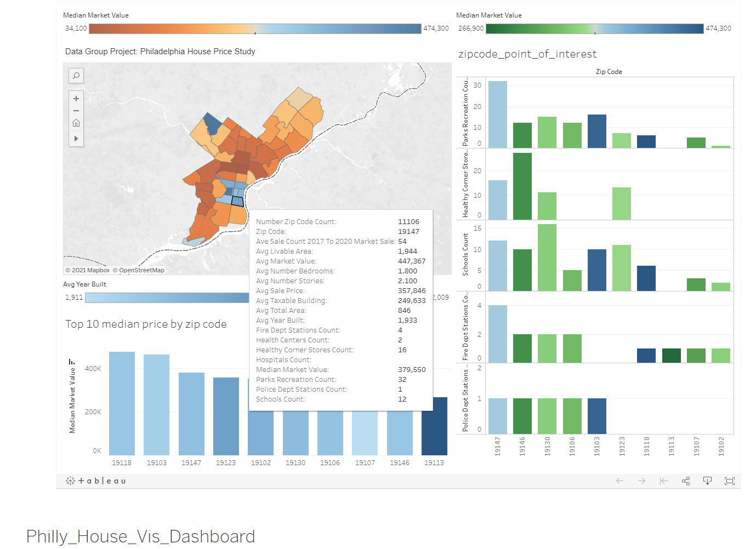Click the 19103 Police Dept Stations bar
The image size is (756, 549).
click(597, 416)
